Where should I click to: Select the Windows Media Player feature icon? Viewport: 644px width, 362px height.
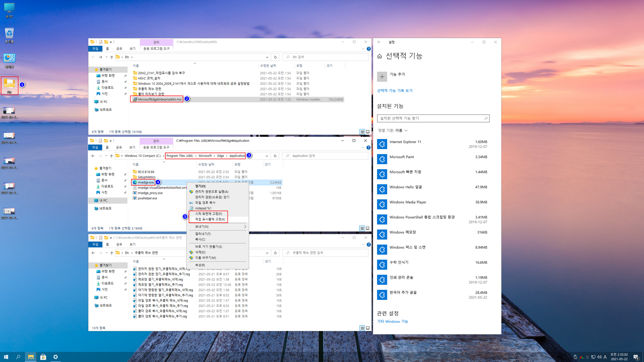382,204
